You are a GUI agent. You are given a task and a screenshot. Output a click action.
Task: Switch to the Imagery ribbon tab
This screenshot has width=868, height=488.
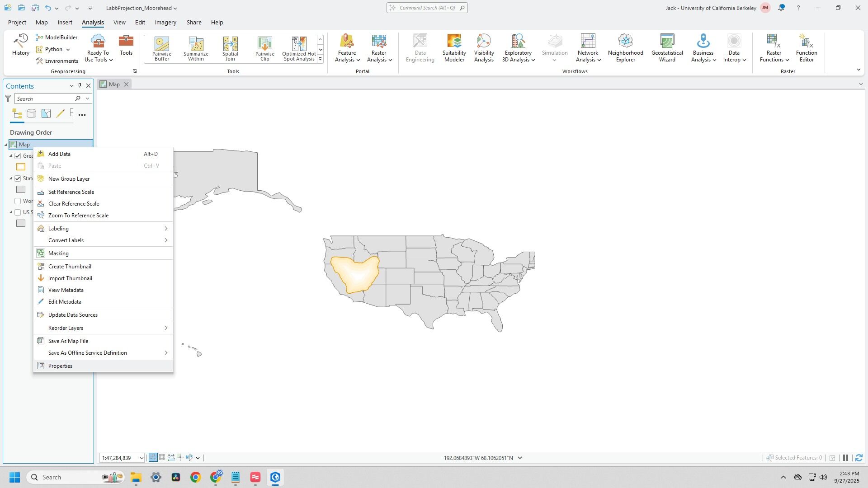(165, 22)
